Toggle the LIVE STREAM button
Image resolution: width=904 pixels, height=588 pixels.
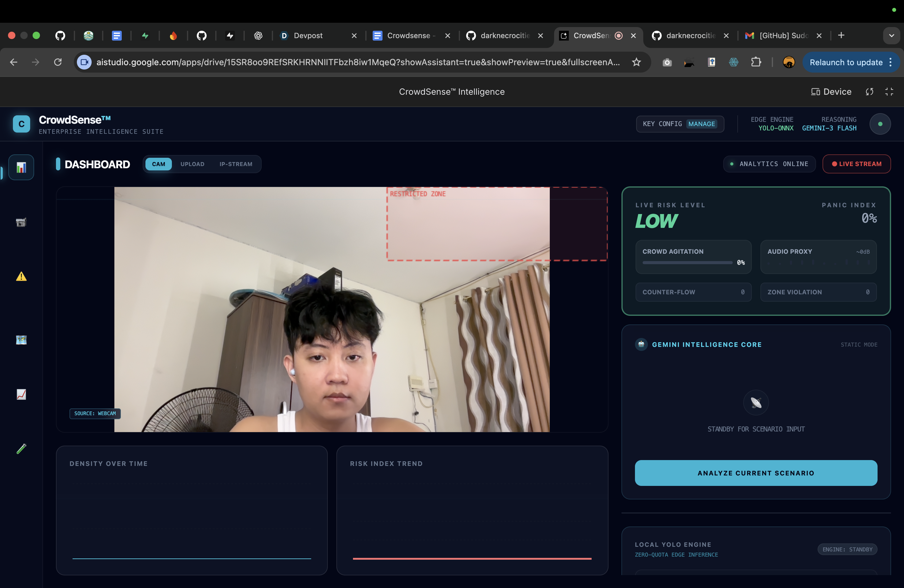857,164
